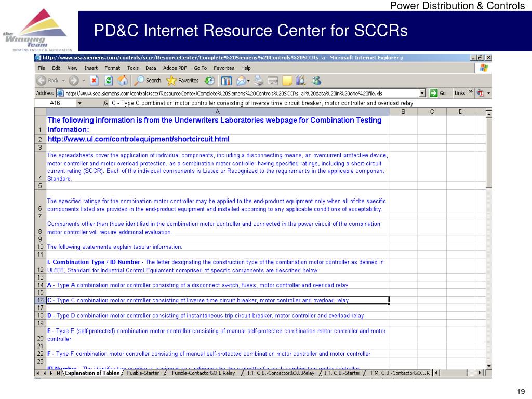Click the Forward navigation arrow icon
Screen dimensions: 532x399
coord(74,81)
